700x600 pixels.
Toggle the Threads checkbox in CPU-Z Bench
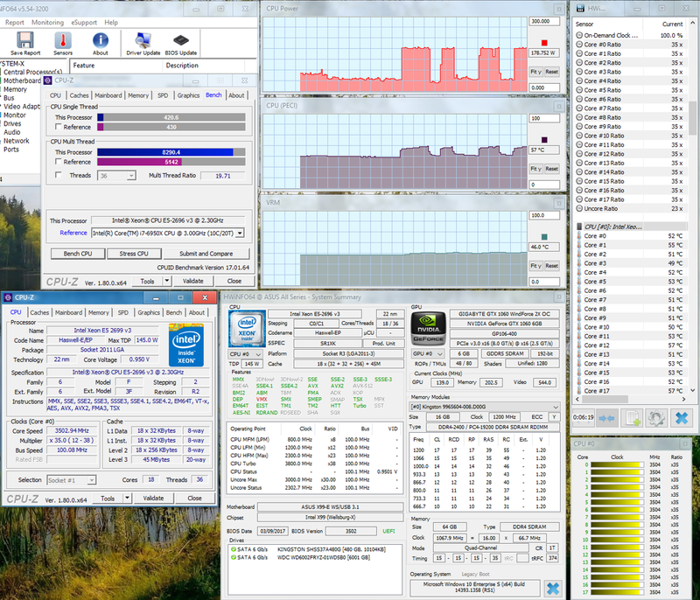coord(58,175)
